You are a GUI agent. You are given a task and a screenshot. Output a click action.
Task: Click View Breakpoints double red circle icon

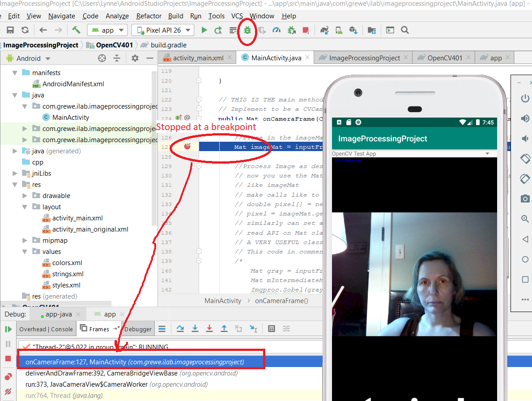pos(8,377)
